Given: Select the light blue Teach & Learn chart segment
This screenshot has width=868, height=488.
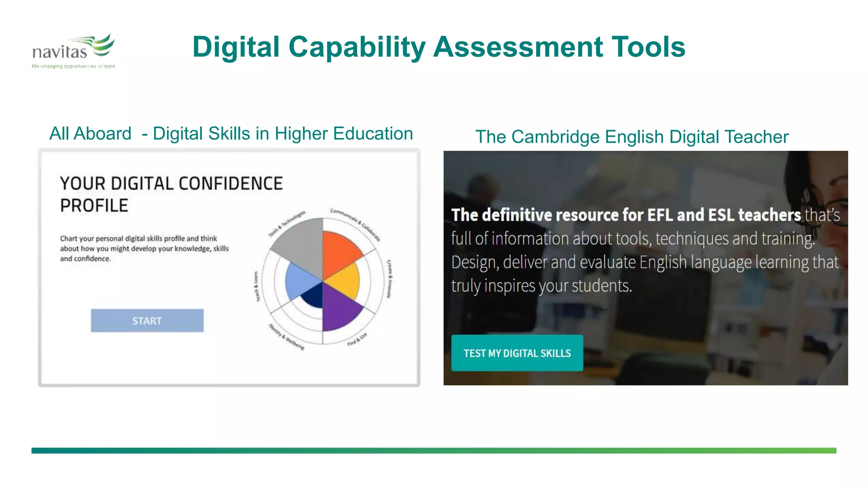Looking at the screenshot, I should click(300, 282).
